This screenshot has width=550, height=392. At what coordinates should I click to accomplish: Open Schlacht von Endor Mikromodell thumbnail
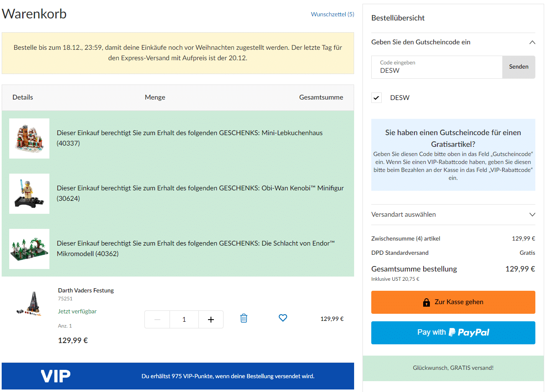click(29, 249)
